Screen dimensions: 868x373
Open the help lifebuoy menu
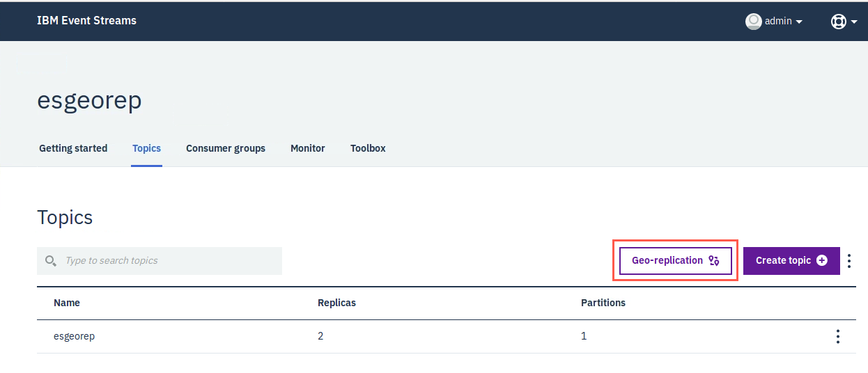844,21
